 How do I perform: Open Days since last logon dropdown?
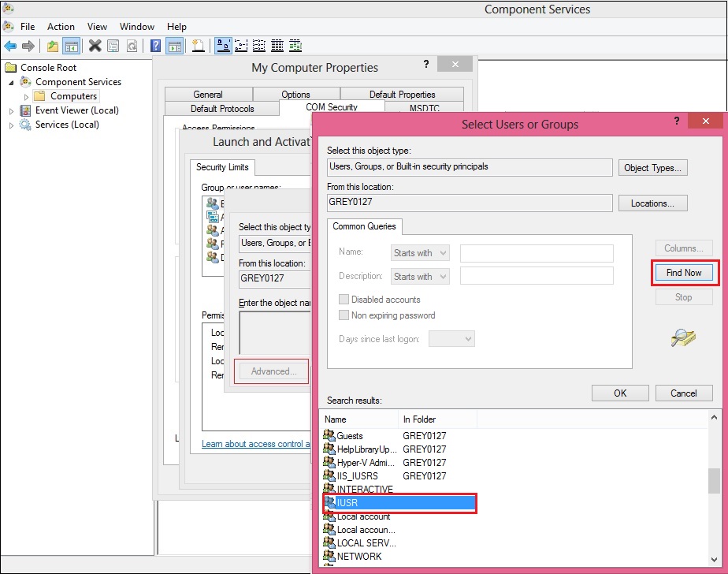coord(451,339)
